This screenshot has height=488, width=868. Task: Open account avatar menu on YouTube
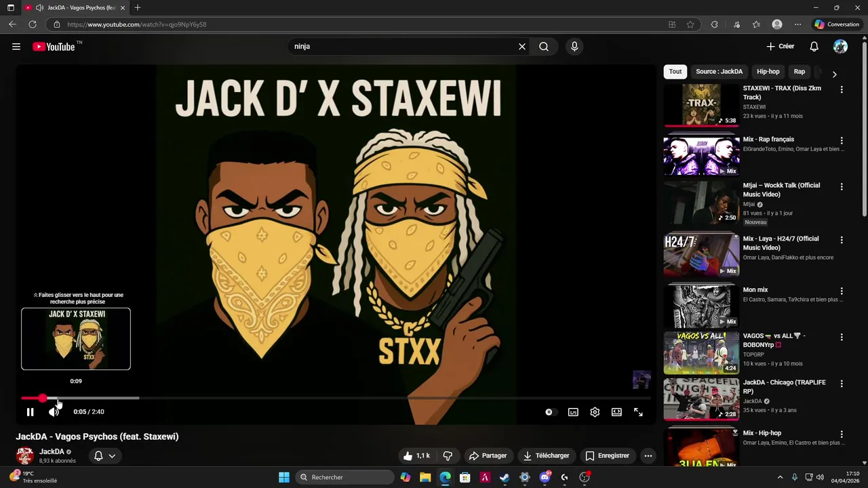pyautogui.click(x=840, y=47)
